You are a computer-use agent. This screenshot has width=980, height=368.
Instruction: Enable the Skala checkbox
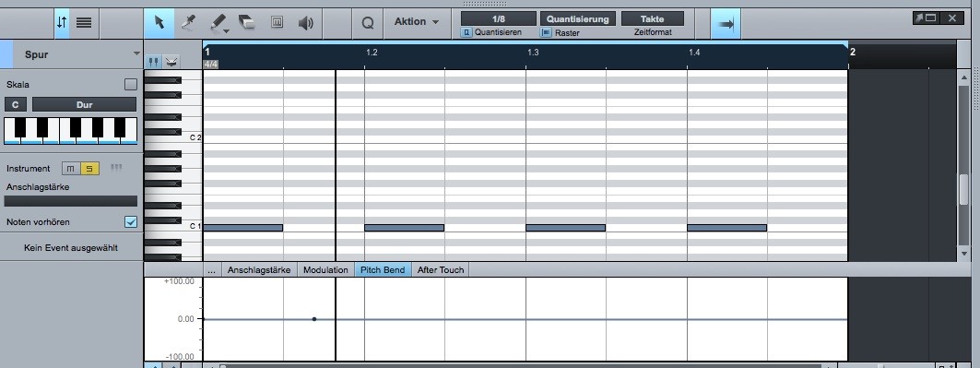131,84
